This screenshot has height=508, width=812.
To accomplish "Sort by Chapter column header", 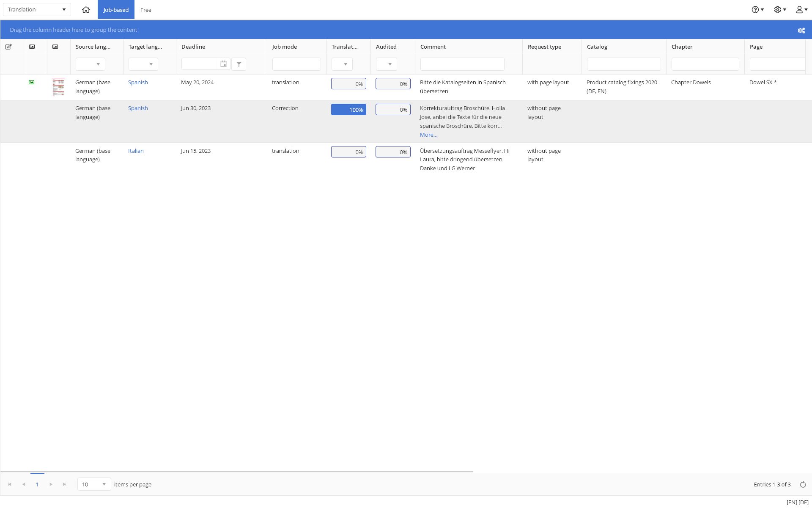I will point(682,47).
